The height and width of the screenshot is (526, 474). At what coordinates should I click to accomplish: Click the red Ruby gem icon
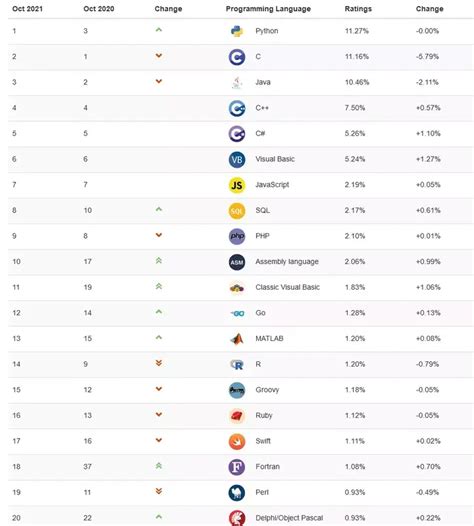[x=237, y=416]
